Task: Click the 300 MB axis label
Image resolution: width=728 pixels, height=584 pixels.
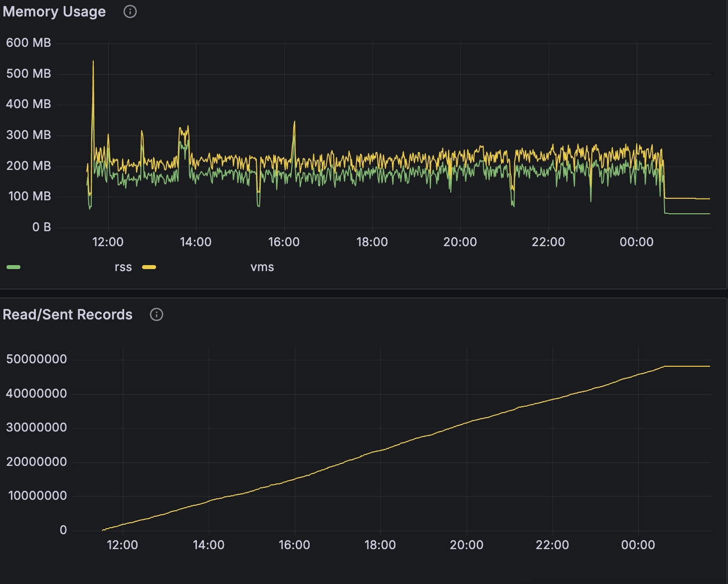Action: pos(28,135)
